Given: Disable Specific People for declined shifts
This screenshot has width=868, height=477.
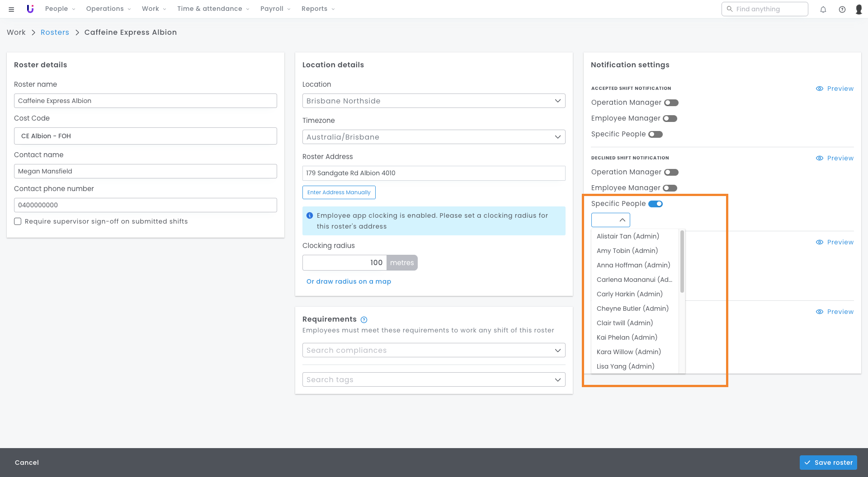Looking at the screenshot, I should click(655, 204).
